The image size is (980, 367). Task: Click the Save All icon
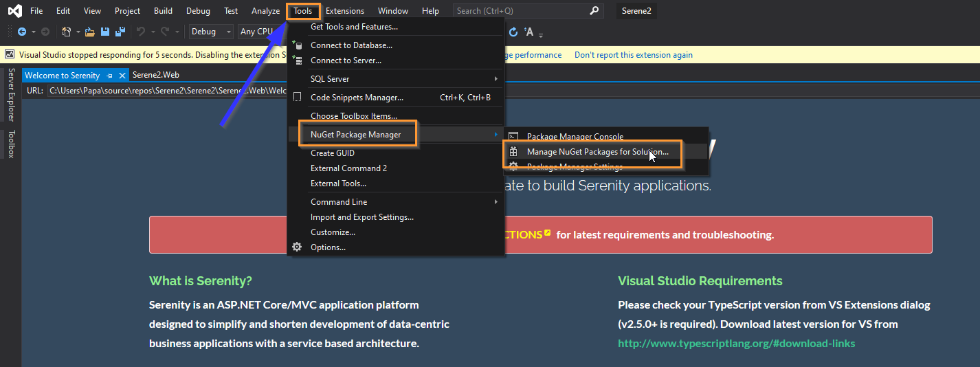tap(120, 32)
